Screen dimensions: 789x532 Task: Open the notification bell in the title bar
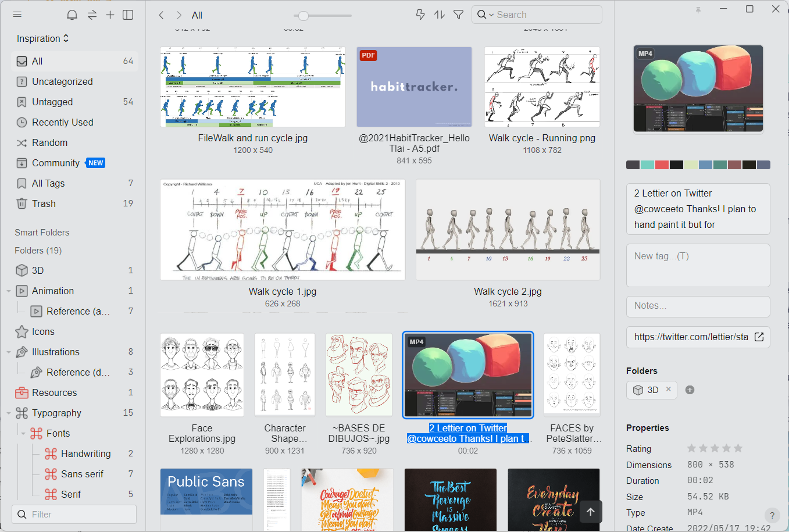72,15
